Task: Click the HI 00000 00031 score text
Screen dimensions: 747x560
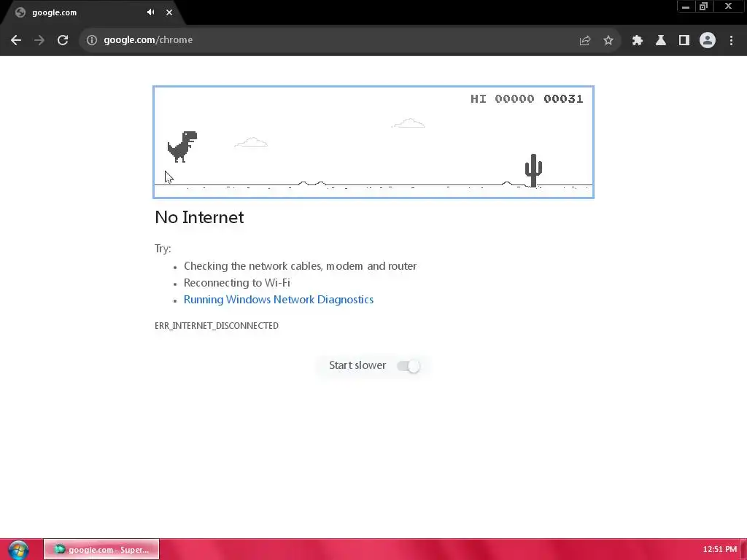Action: (527, 98)
